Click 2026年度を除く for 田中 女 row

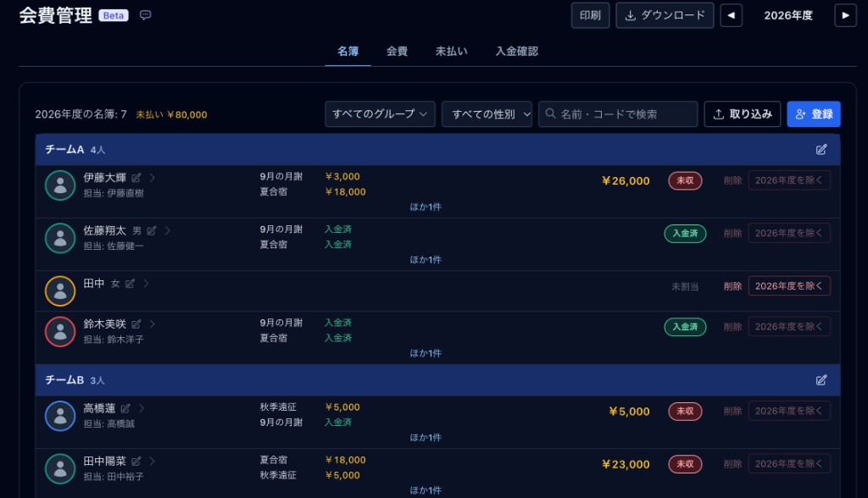coord(789,286)
